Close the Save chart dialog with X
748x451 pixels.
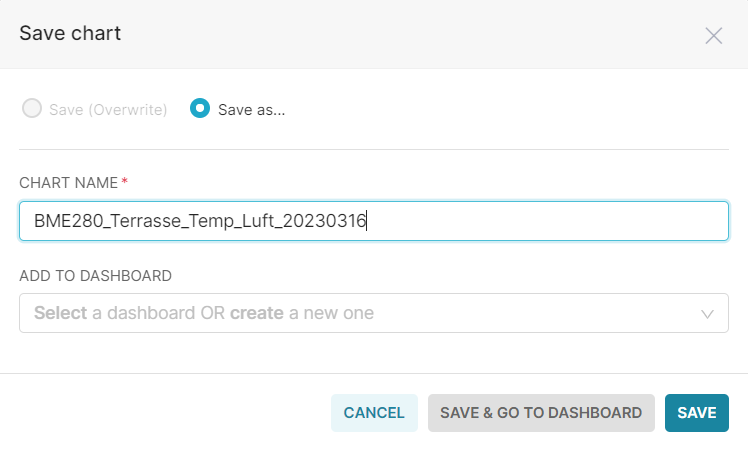click(x=714, y=36)
